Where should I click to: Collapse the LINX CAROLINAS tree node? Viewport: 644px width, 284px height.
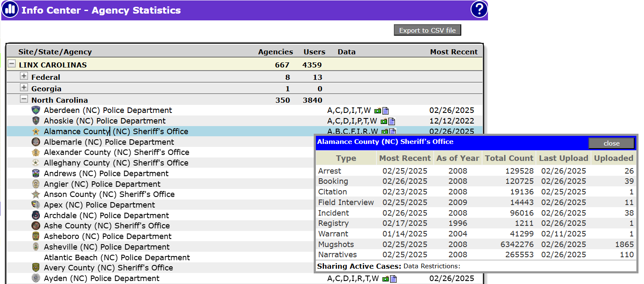12,65
